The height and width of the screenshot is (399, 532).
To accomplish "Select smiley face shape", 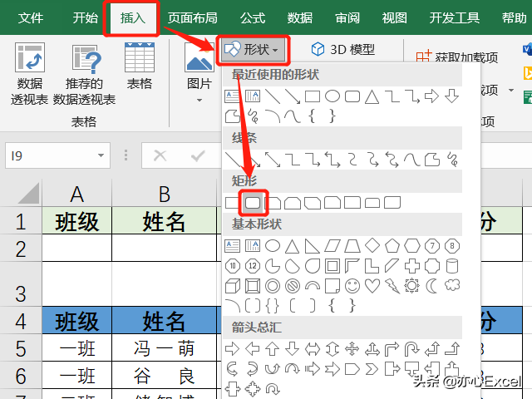I will point(352,286).
